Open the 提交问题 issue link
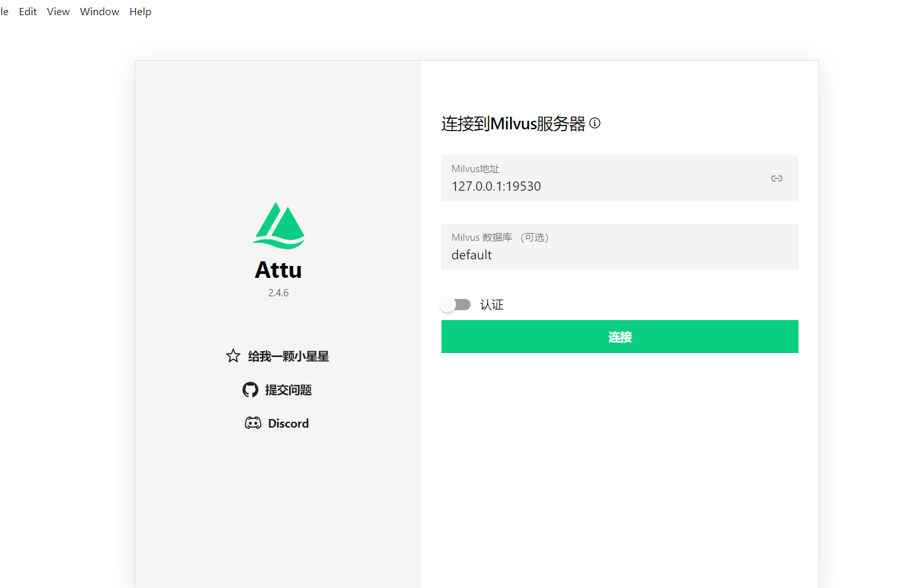The height and width of the screenshot is (588, 910). [288, 390]
